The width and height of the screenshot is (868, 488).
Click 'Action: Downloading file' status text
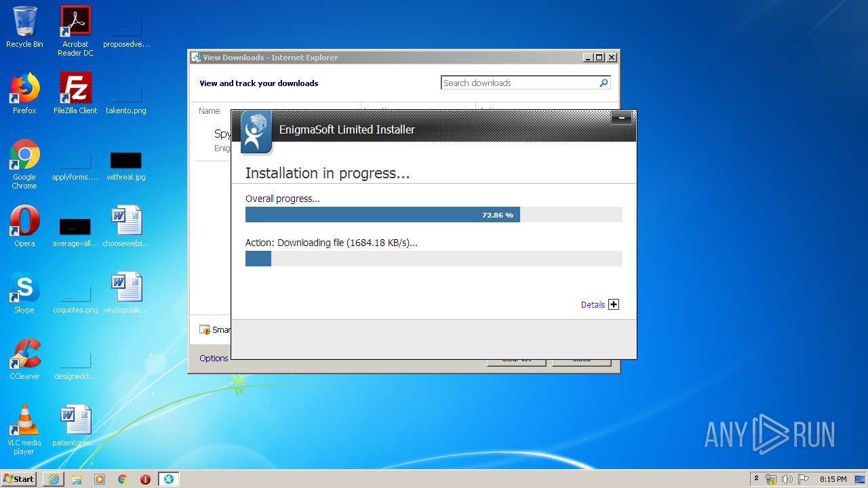click(x=332, y=243)
